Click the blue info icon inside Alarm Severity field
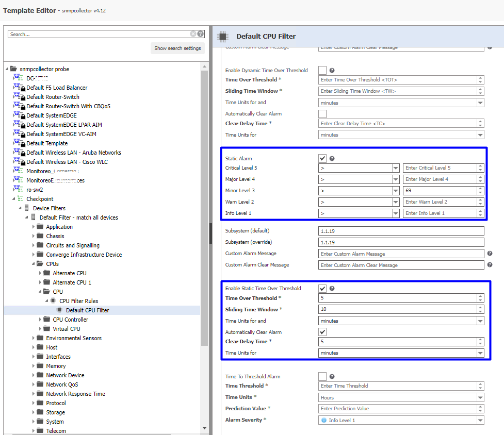 click(326, 420)
